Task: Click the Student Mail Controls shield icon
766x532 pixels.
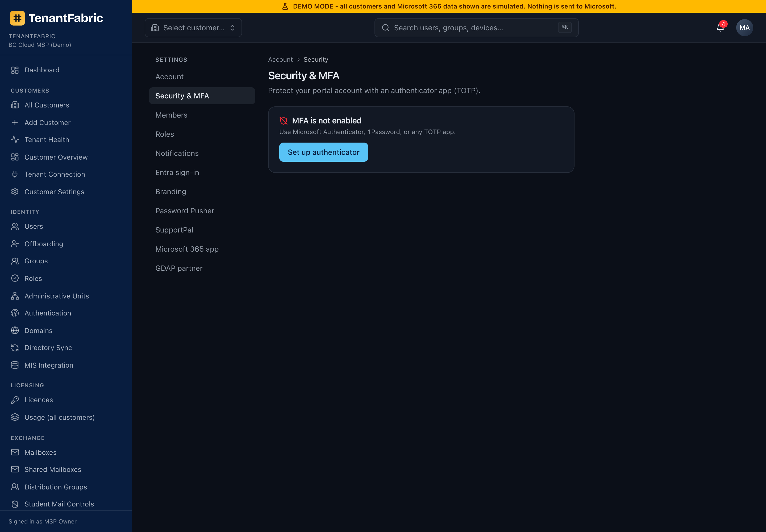Action: pyautogui.click(x=15, y=504)
